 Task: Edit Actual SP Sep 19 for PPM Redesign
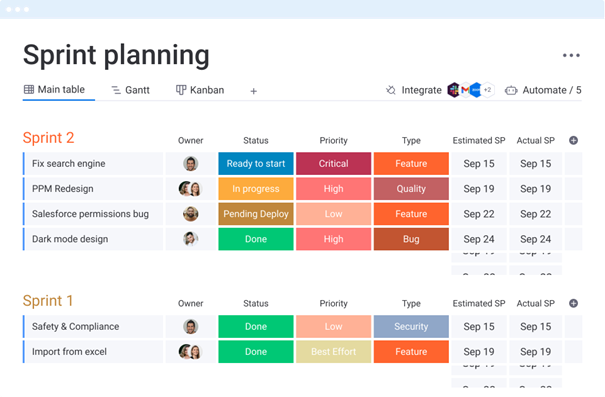click(x=536, y=189)
